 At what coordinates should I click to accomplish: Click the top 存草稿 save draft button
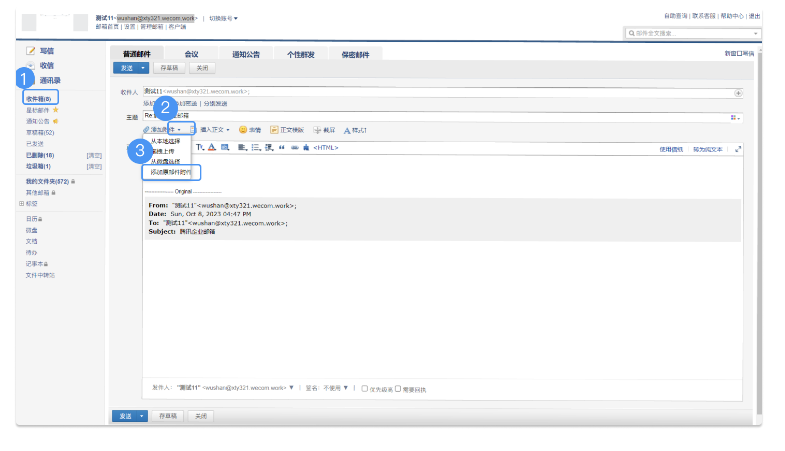pos(169,68)
